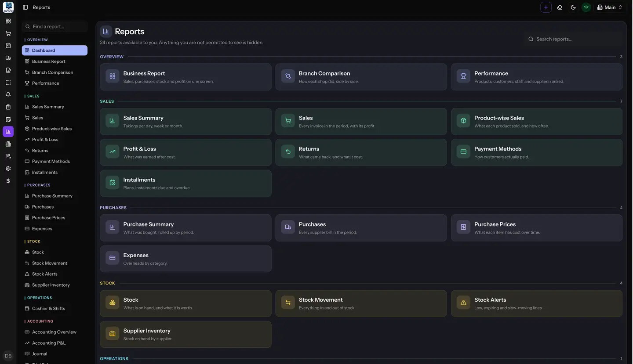Click the edit note icon in left rail
The width and height of the screenshot is (633, 364).
[x=8, y=70]
